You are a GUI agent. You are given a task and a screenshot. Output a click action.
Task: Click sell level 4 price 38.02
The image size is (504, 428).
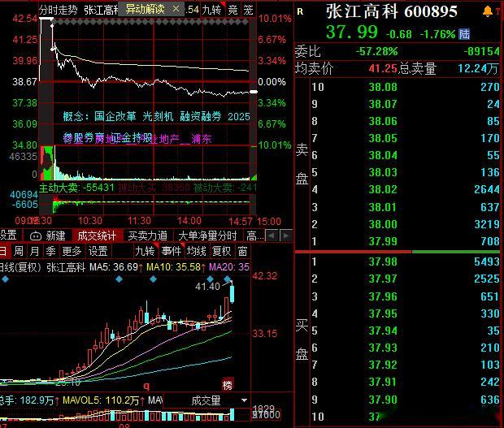click(x=383, y=189)
